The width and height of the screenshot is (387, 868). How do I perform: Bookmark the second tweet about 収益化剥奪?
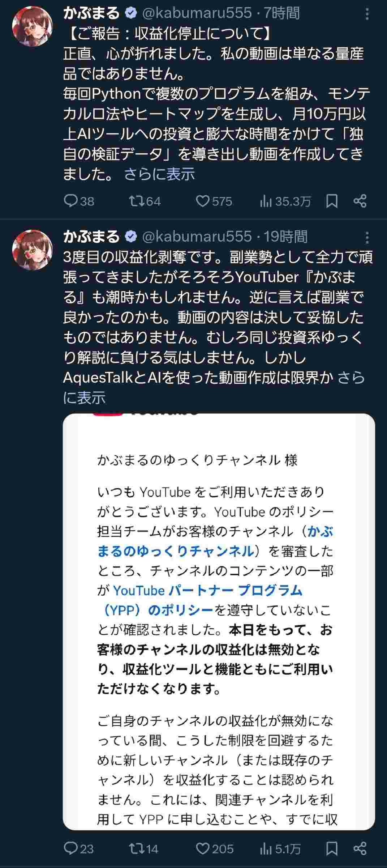332,848
